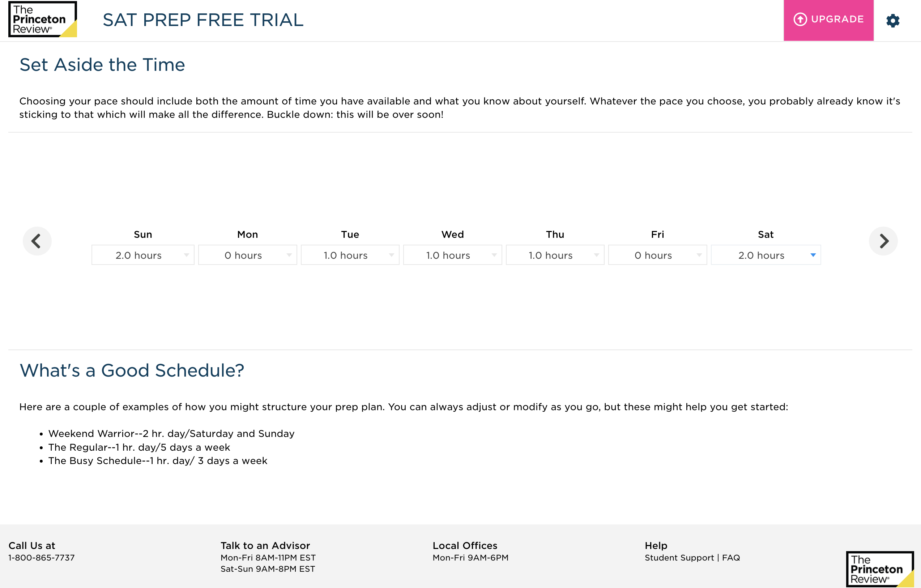This screenshot has width=921, height=588.
Task: Go to previous step with left arrow
Action: click(x=37, y=241)
